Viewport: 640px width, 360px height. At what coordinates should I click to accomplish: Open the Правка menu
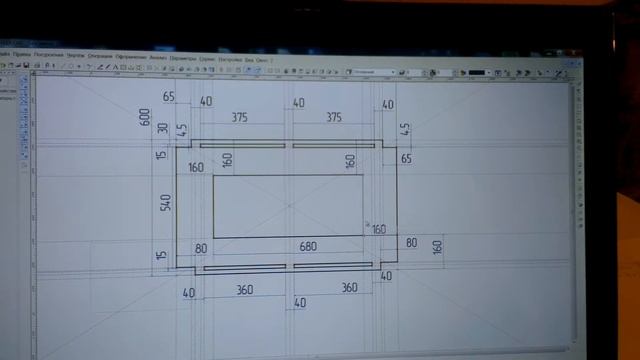(22, 54)
